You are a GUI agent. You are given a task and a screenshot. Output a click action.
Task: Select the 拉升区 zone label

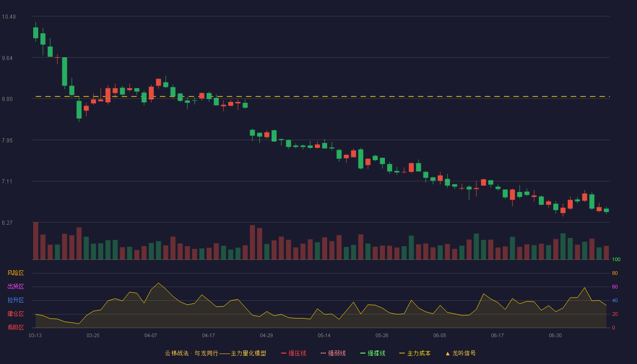tap(15, 300)
